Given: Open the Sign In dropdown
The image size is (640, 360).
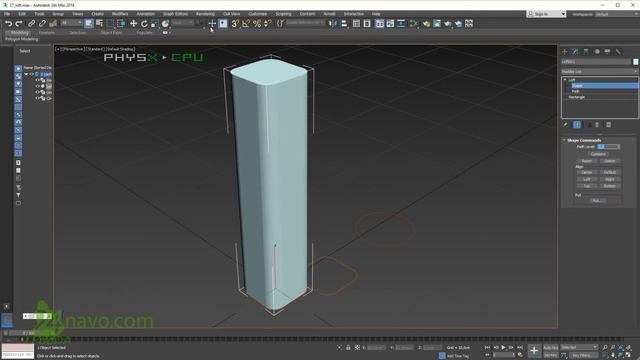Looking at the screenshot, I should [546, 14].
